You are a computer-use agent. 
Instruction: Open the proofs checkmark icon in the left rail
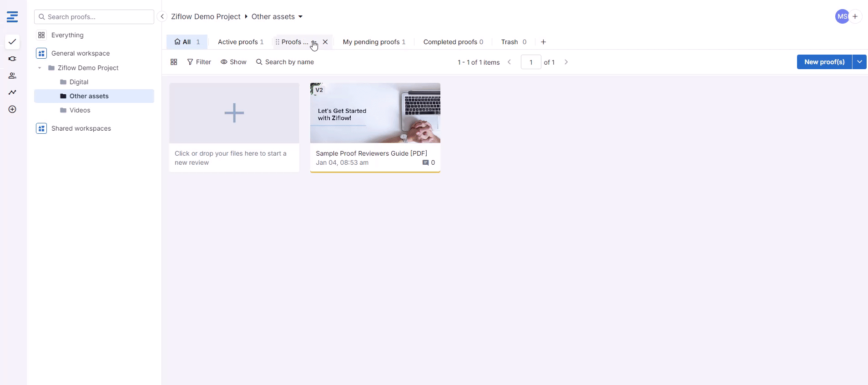pyautogui.click(x=12, y=42)
